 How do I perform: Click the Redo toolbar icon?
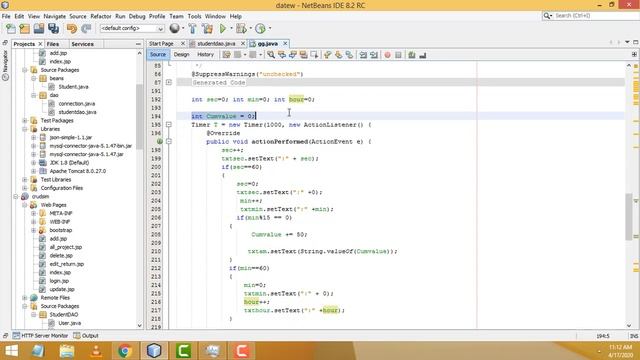click(x=86, y=28)
